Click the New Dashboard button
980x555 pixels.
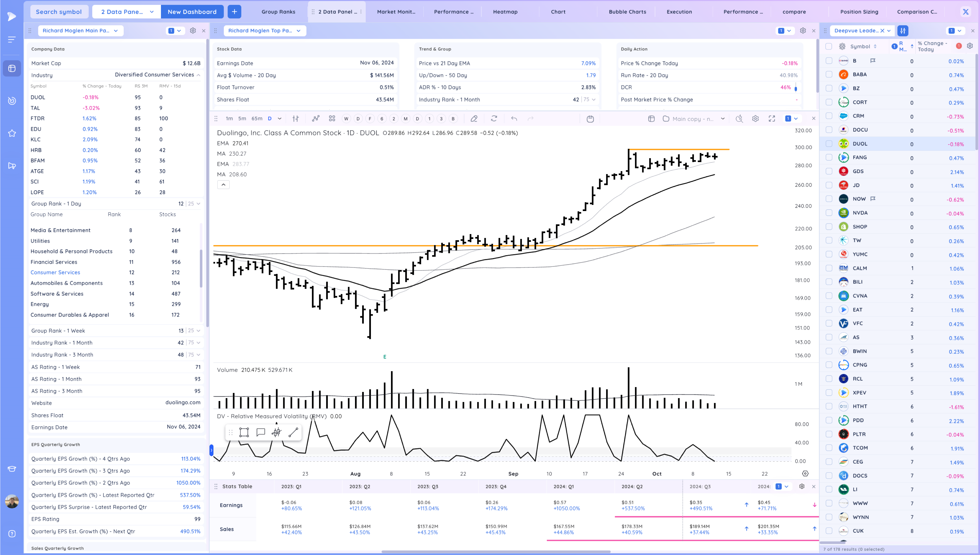tap(192, 12)
